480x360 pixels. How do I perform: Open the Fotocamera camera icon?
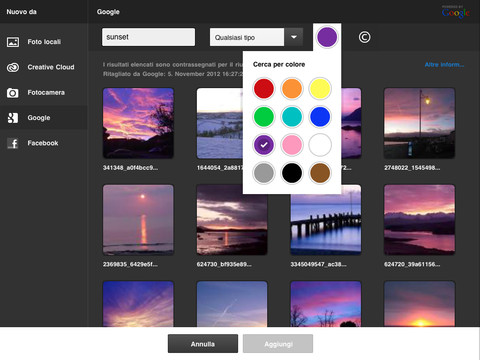coord(13,93)
